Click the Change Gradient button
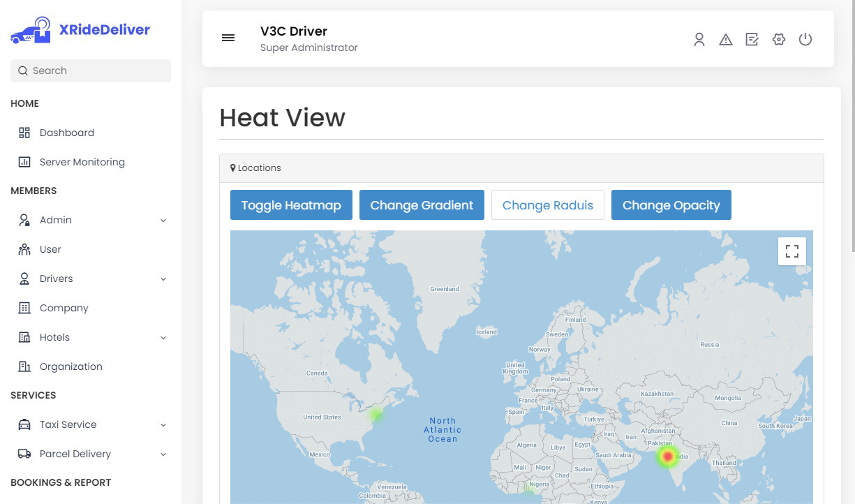 coord(422,205)
